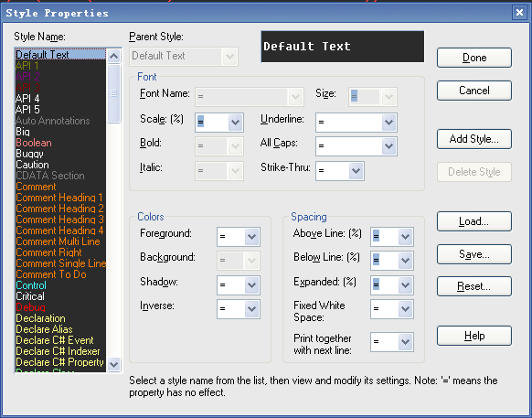Select the Big style

60,132
